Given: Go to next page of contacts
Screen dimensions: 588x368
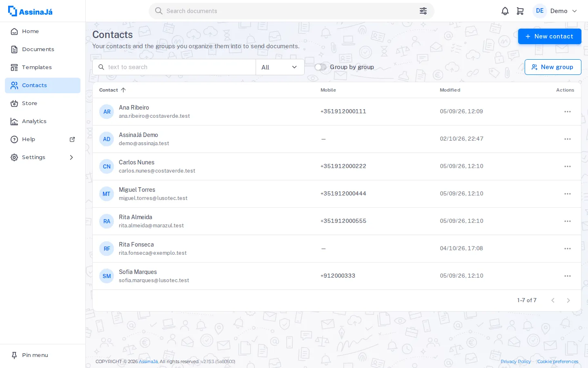Looking at the screenshot, I should pos(568,301).
